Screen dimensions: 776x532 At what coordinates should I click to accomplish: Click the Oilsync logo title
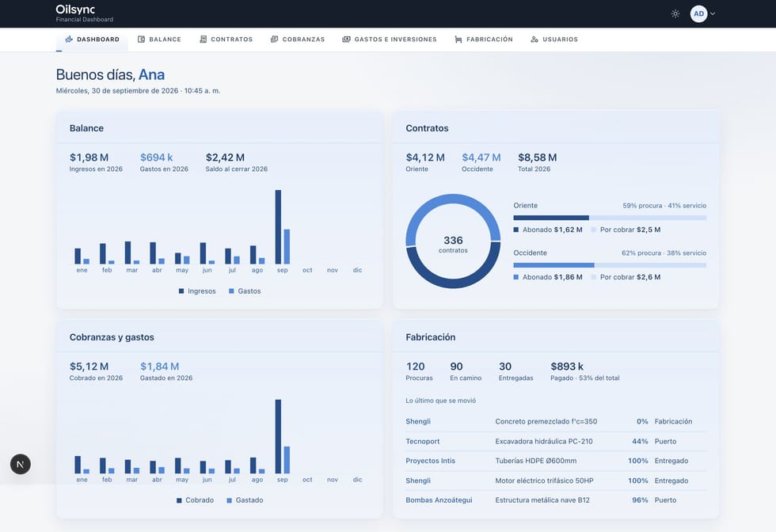click(75, 9)
